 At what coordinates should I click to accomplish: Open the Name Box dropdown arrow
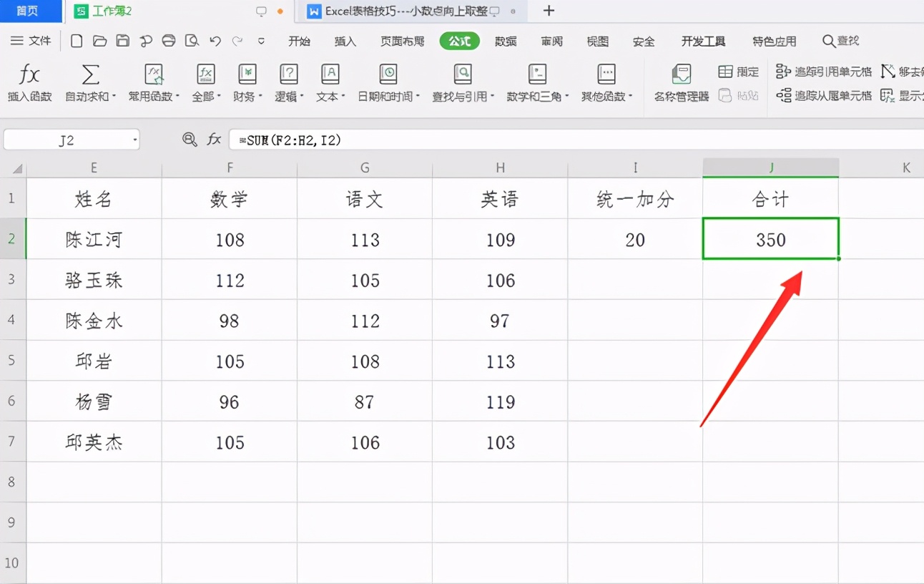pyautogui.click(x=135, y=140)
